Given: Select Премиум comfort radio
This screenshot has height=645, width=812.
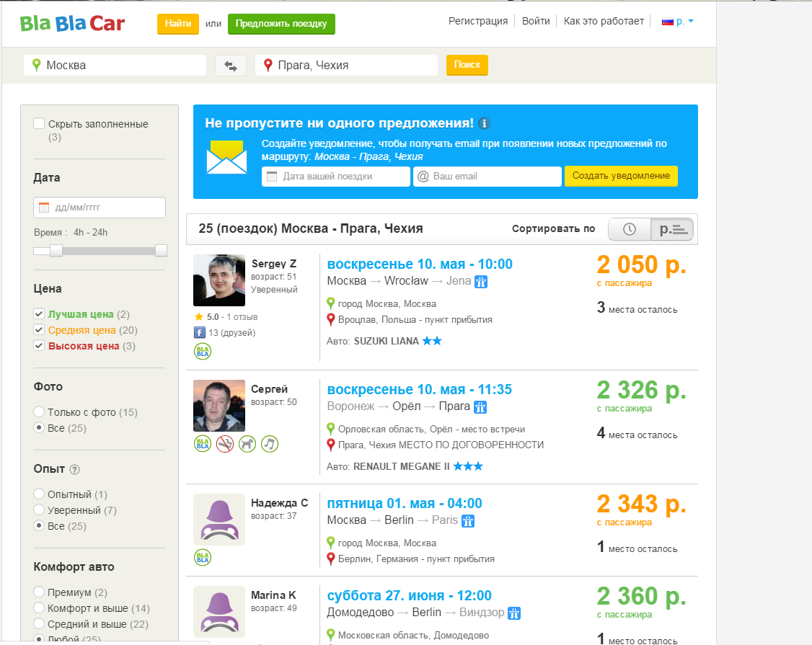Looking at the screenshot, I should coord(39,592).
